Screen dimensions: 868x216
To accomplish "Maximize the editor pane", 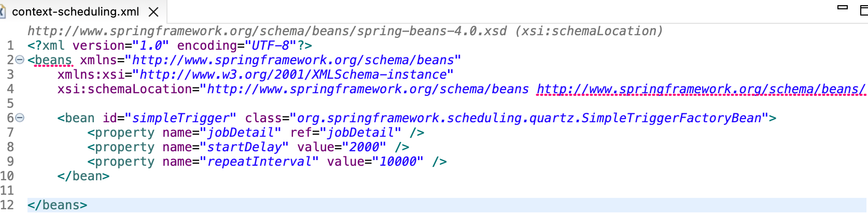I will (863, 9).
